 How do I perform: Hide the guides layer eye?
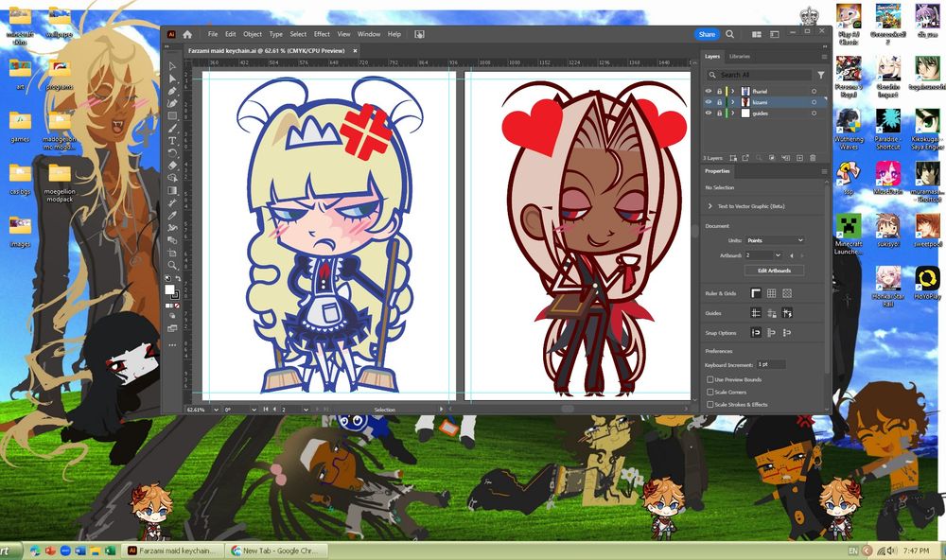[x=709, y=114]
